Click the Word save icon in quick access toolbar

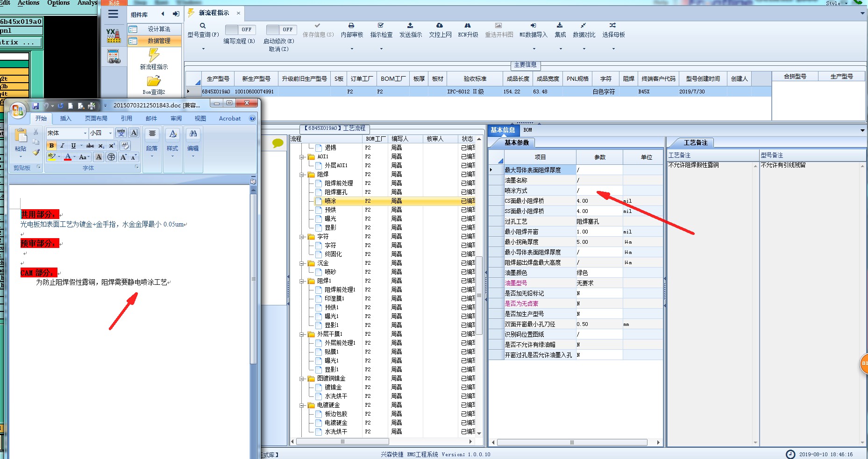click(x=36, y=106)
